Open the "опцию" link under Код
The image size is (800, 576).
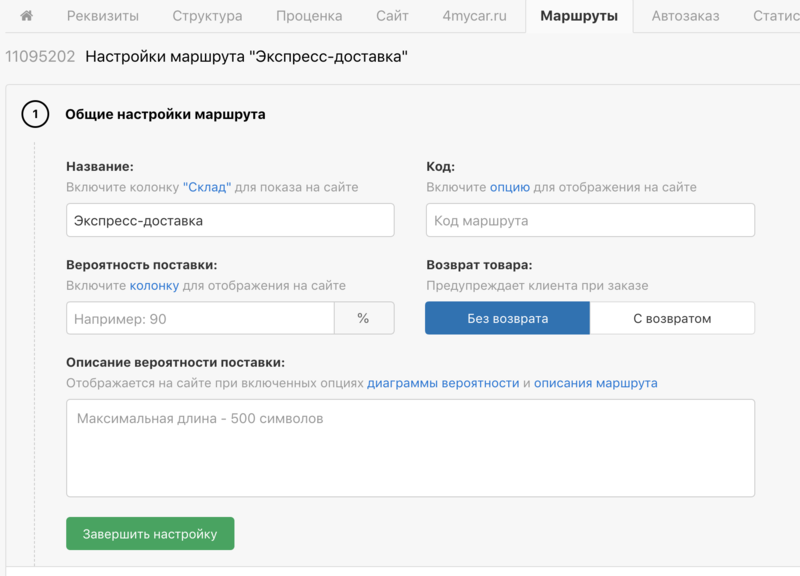(x=509, y=187)
